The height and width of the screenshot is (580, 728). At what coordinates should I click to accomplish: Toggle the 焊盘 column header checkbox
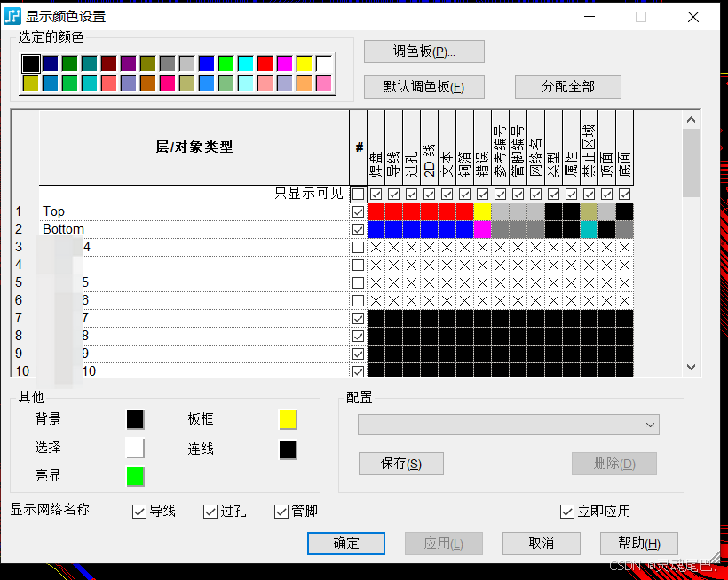coord(375,194)
